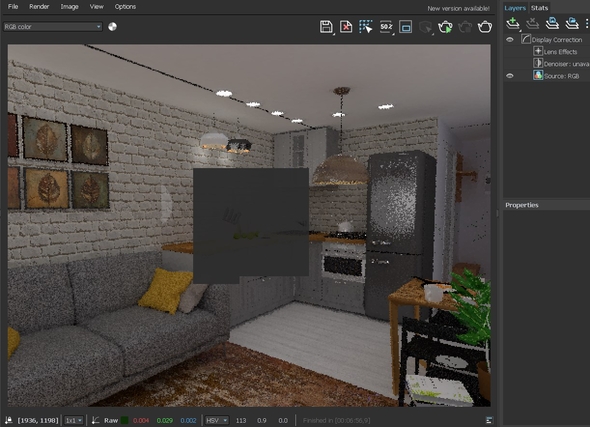
Task: Click the green color swatch in status bar
Action: coord(125,420)
